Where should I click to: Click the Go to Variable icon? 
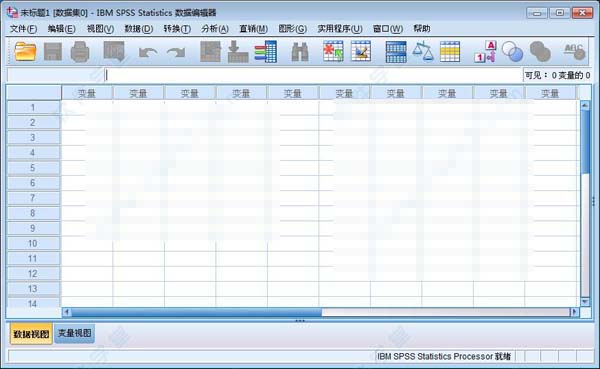point(238,52)
